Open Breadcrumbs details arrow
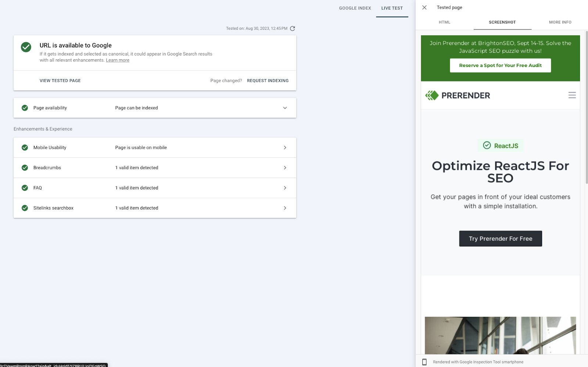The image size is (588, 367). click(285, 168)
